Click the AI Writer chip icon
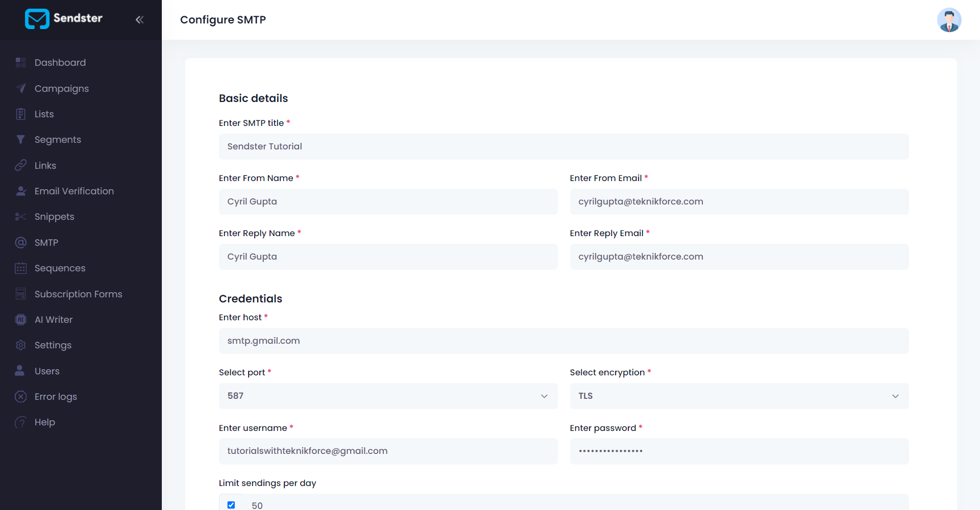This screenshot has height=510, width=980. click(20, 320)
